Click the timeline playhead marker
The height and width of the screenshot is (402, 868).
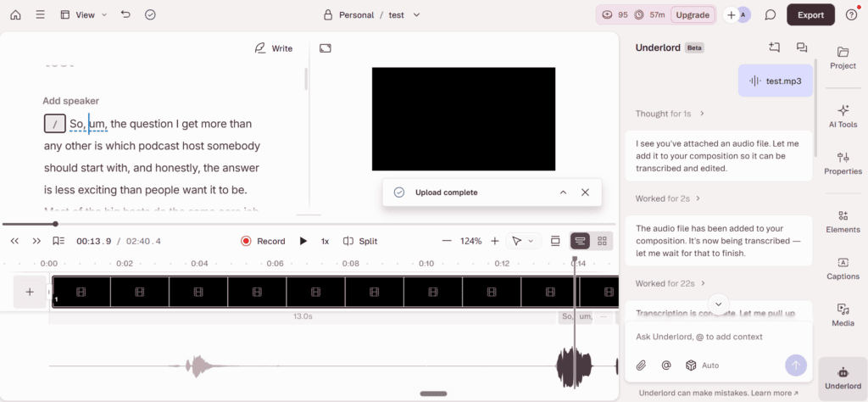pyautogui.click(x=575, y=260)
